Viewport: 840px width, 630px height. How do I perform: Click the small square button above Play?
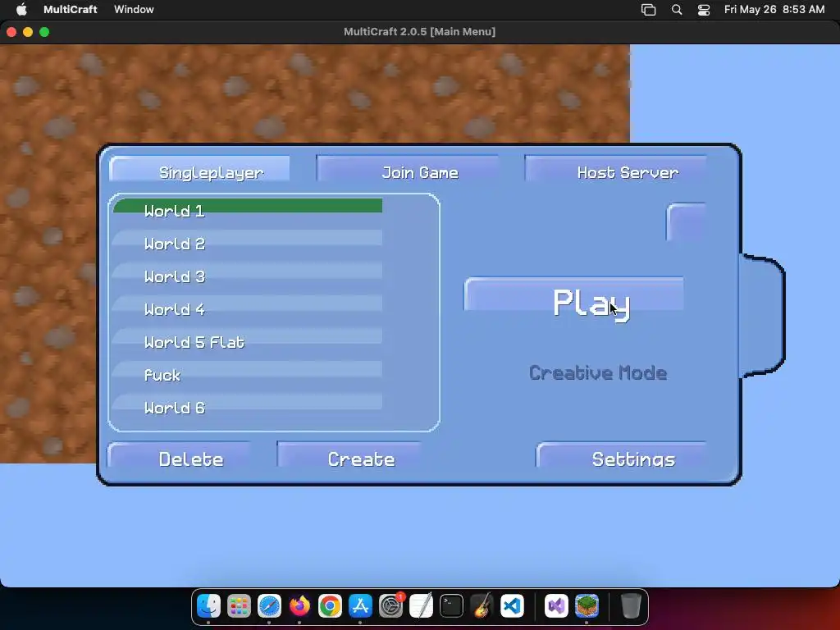[x=687, y=221]
